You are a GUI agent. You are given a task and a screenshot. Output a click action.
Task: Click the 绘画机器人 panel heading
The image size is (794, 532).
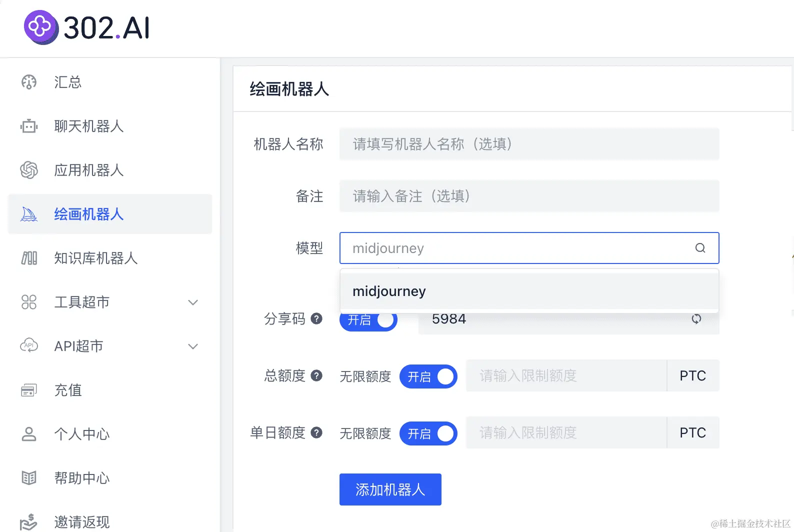pos(289,89)
